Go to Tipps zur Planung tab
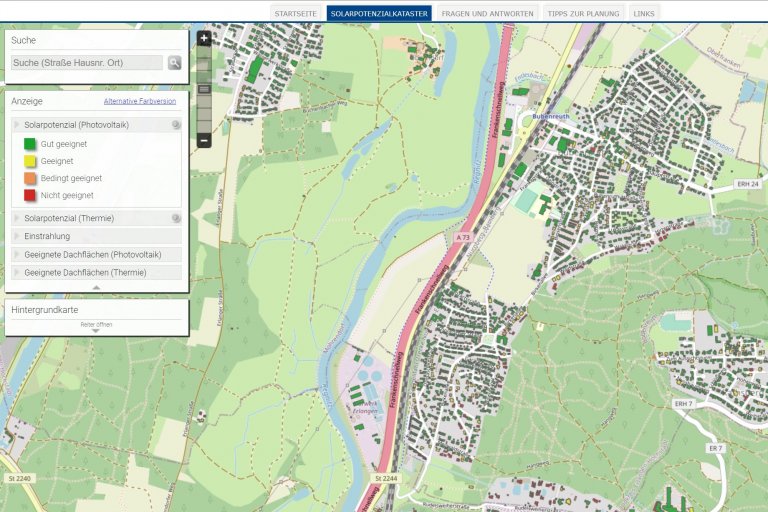 582,14
